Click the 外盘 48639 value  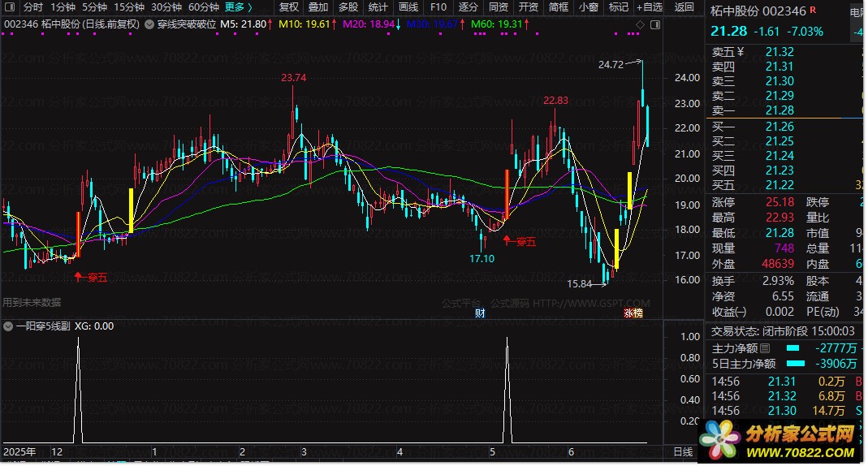point(778,264)
